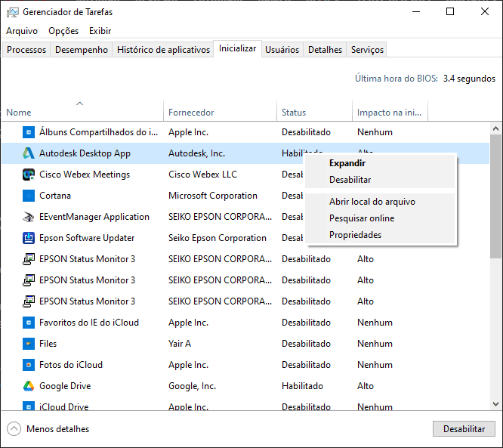Click the Google Drive icon
Viewport: 503px width, 448px height.
pyautogui.click(x=29, y=386)
